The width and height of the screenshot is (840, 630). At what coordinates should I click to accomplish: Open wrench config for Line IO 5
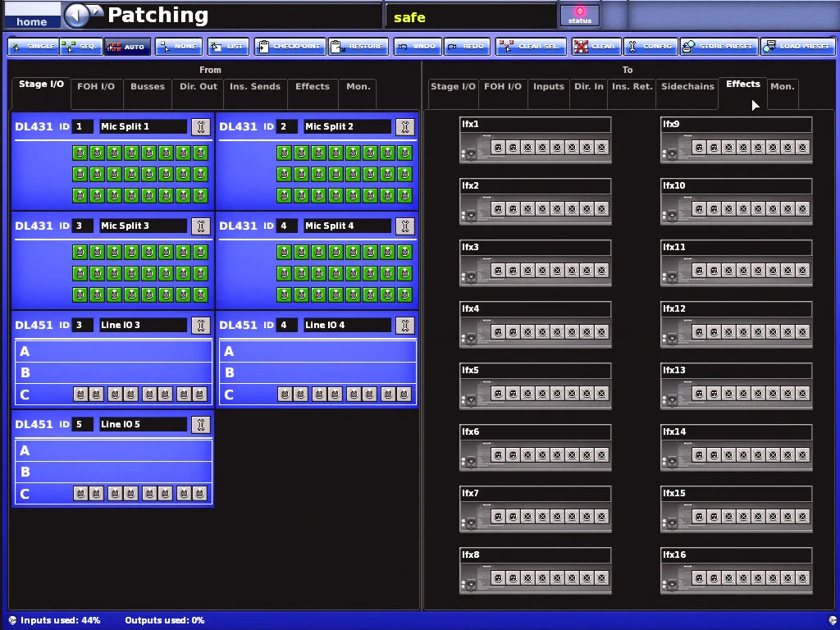point(201,424)
